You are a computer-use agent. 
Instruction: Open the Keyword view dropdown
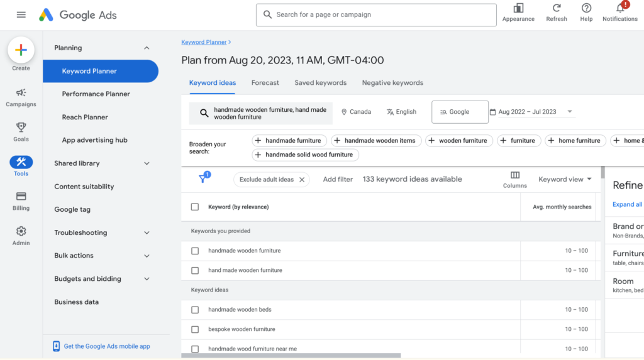tap(565, 180)
